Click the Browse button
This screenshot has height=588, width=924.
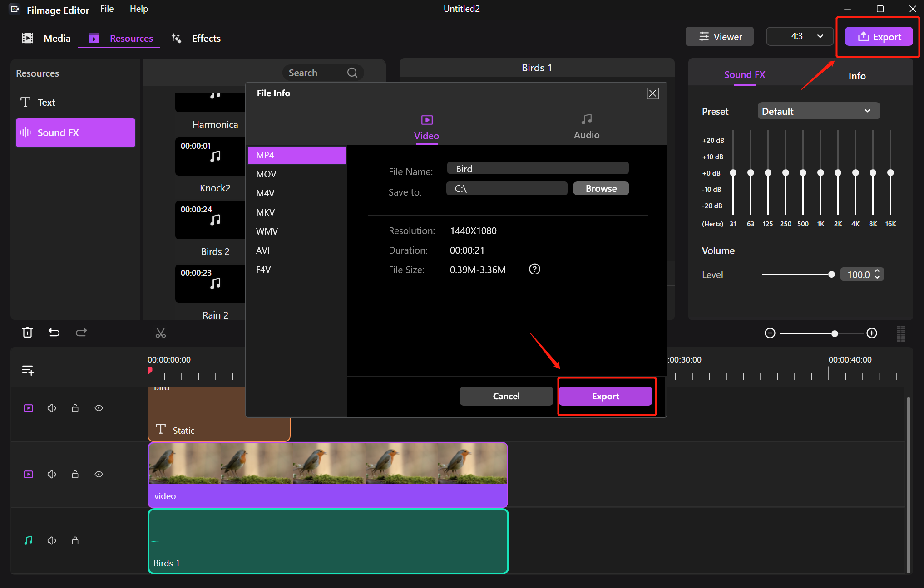coord(601,189)
